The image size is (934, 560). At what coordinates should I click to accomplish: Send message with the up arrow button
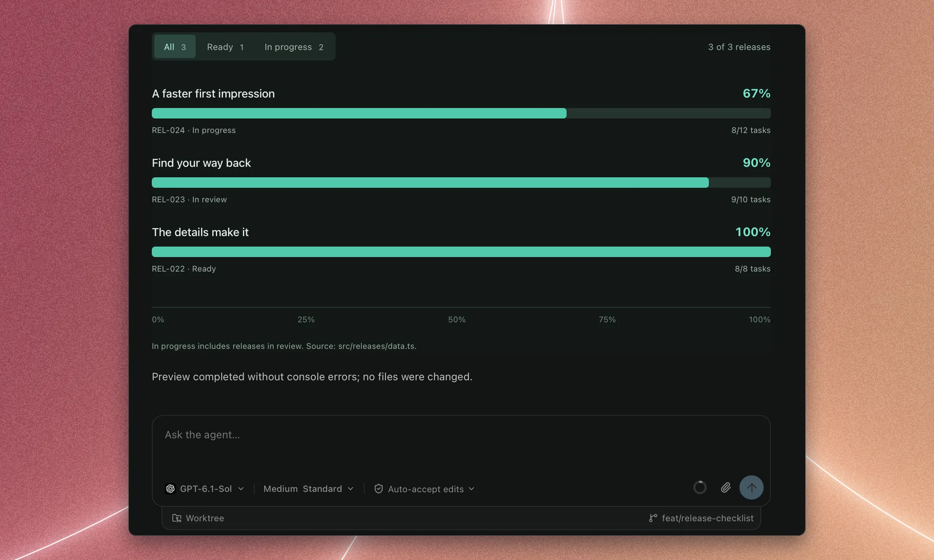coord(751,488)
